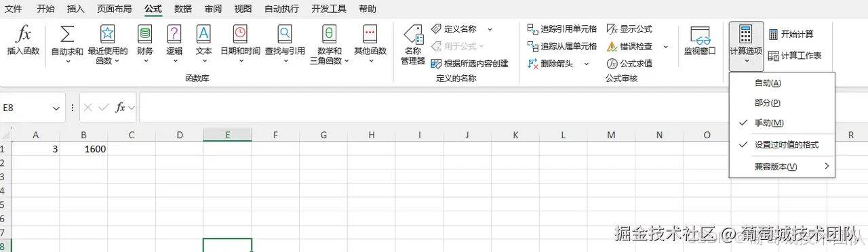868x252 pixels.
Task: Toggle 设置过时值的格式 option
Action: point(782,145)
